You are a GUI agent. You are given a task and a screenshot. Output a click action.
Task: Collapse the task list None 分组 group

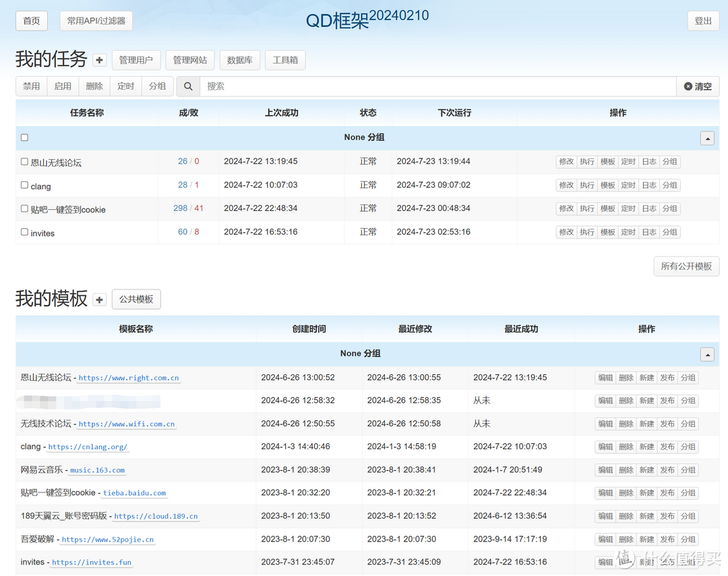pos(707,138)
